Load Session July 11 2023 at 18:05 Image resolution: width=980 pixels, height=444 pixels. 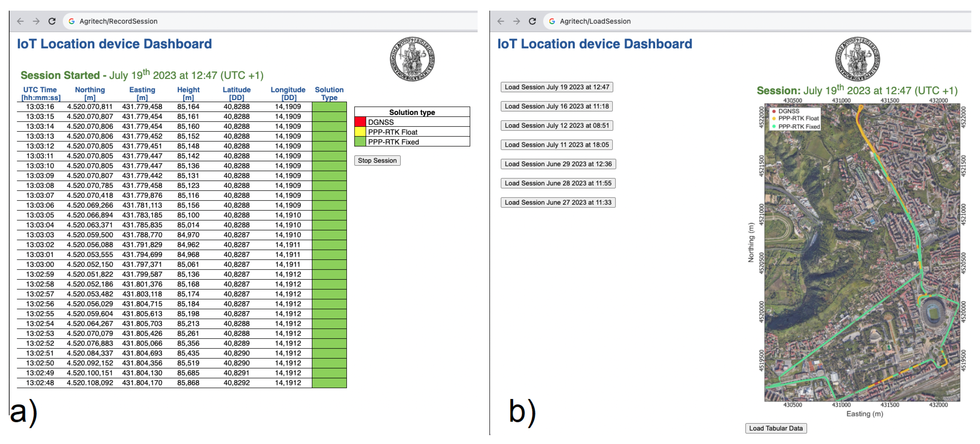click(556, 145)
